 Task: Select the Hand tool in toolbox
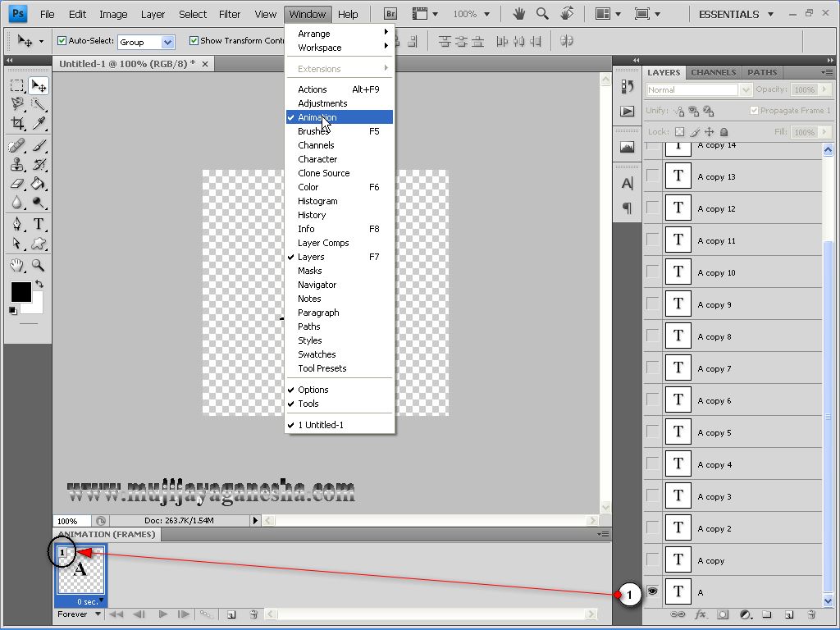[17, 265]
